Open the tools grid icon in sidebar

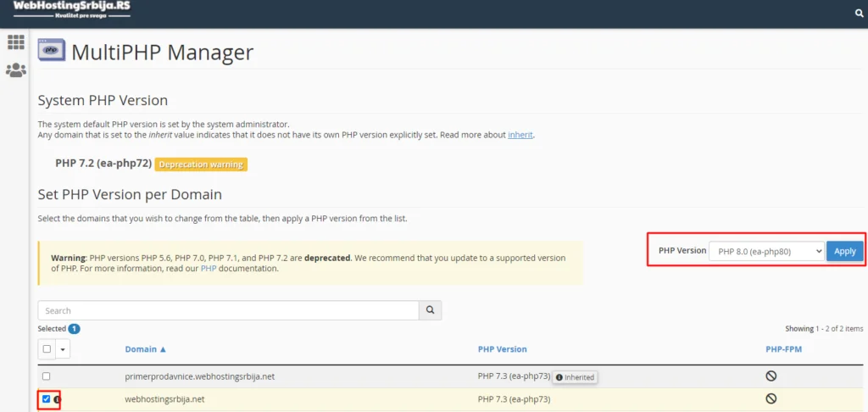pos(16,42)
